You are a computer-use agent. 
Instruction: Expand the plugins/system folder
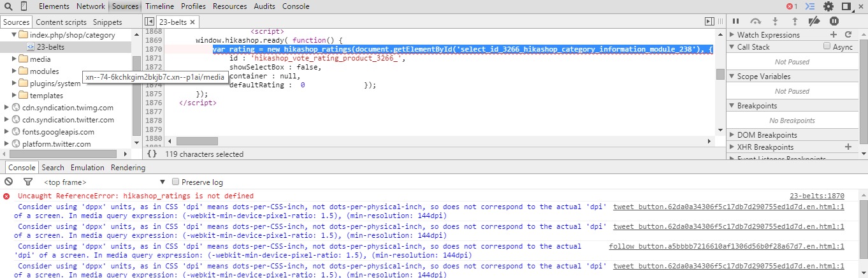pos(14,84)
